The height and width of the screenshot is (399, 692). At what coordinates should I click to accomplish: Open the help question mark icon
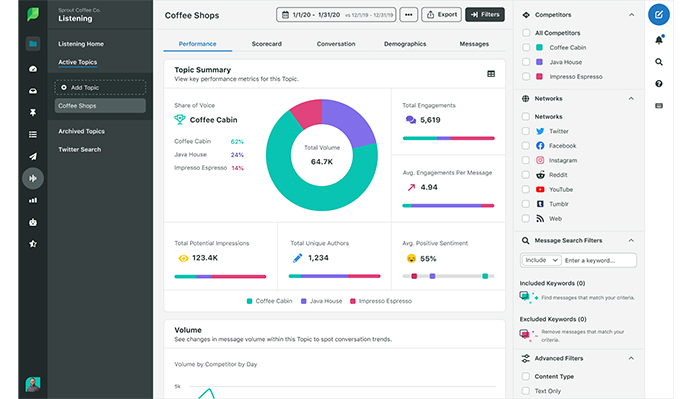[659, 83]
